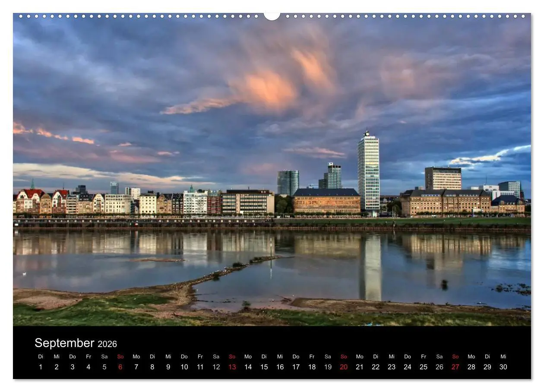
Task: Click the church spire on the left skyline
Action: point(33,183)
